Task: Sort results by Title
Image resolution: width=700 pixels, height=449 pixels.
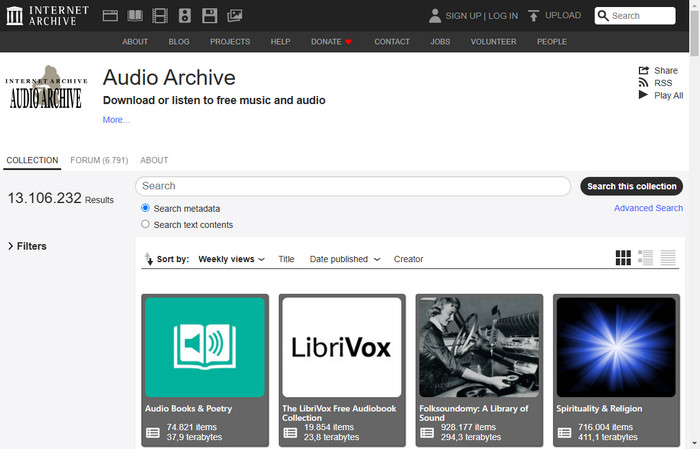Action: click(286, 259)
